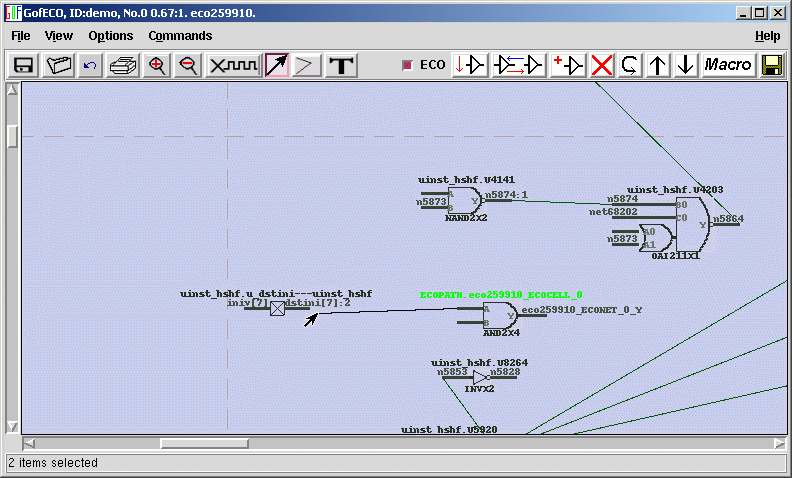Click the save disk icon in toolbar
The image size is (792, 478).
[25, 65]
